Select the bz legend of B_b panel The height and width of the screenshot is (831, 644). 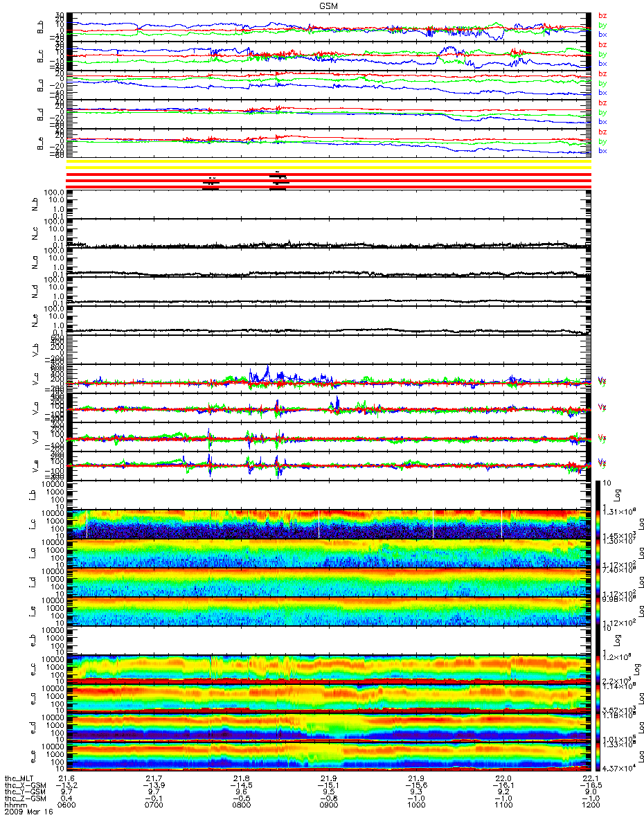[602, 15]
